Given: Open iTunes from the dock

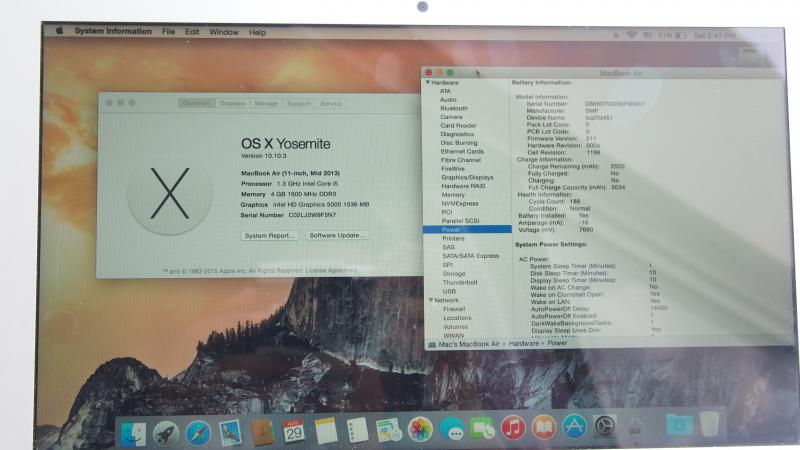Looking at the screenshot, I should pos(513,429).
